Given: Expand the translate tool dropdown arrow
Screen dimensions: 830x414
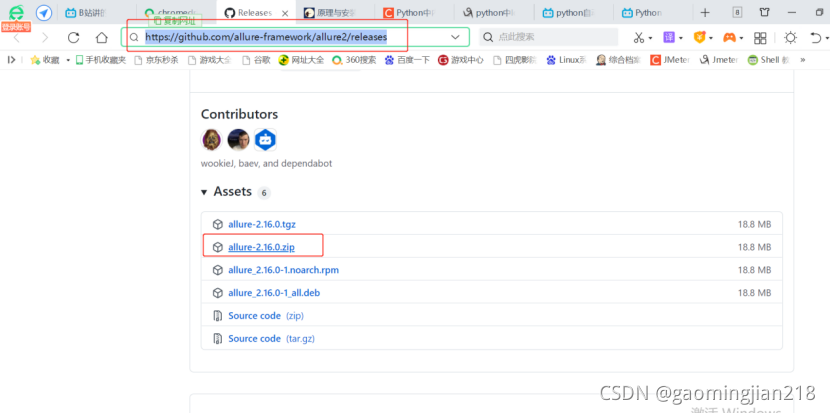Looking at the screenshot, I should tap(681, 38).
